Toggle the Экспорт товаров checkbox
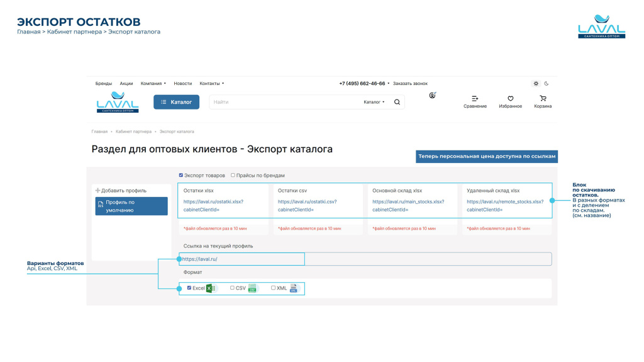Viewport: 644px width, 362px height. tap(181, 176)
